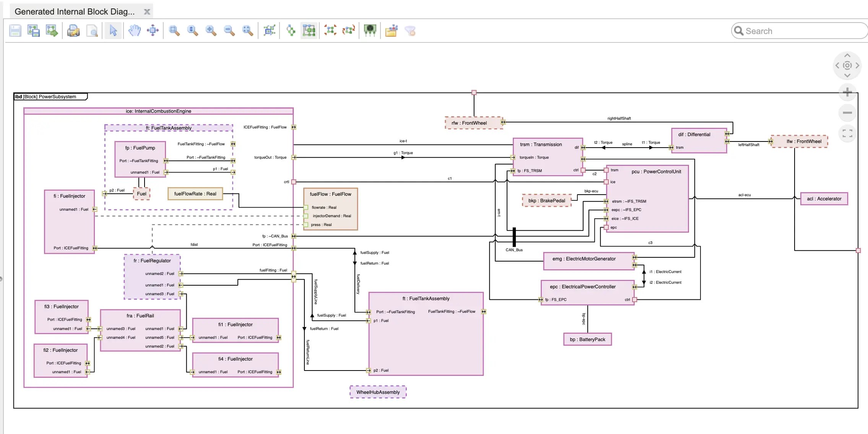Close the Generated Internal Block Diagram tab
Viewport: 868px width, 434px height.
(147, 11)
